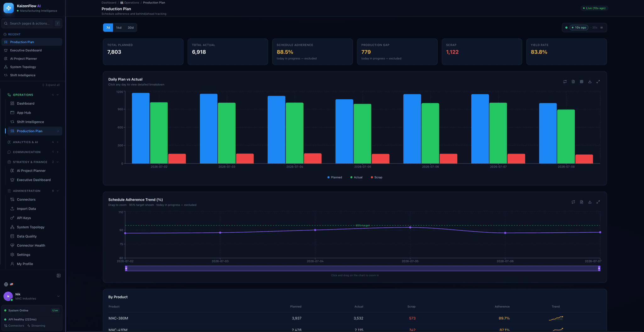The height and width of the screenshot is (332, 644).
Task: Open Executive Dashboard from Recent list
Action: (x=32, y=50)
